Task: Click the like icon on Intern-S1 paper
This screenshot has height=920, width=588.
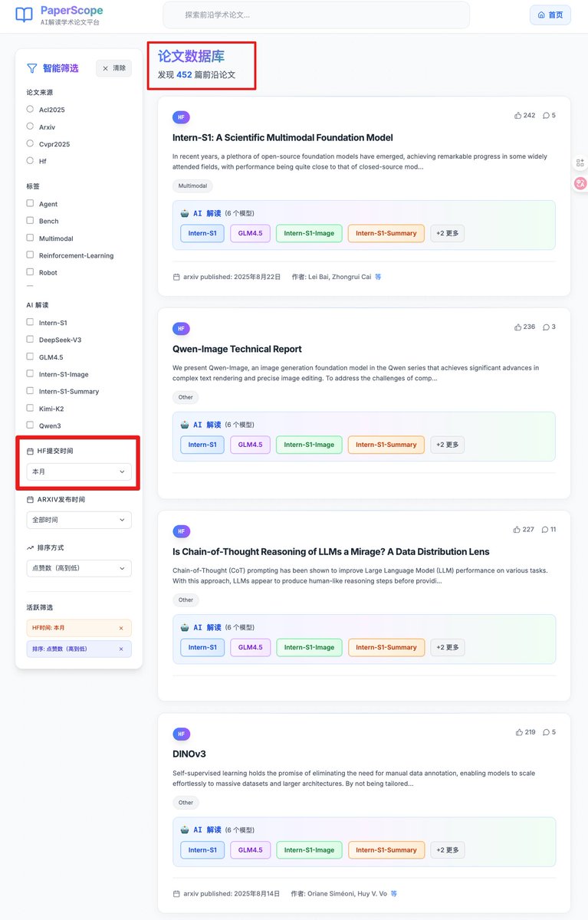Action: (518, 116)
